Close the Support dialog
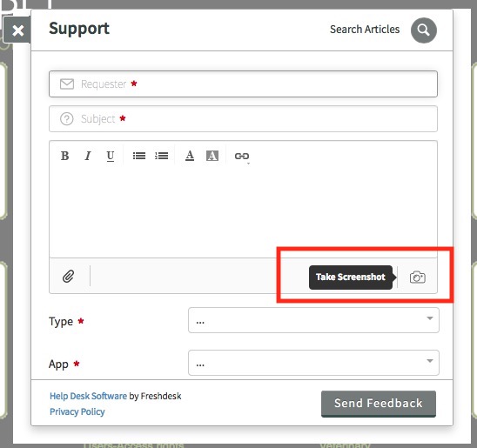 (x=17, y=30)
